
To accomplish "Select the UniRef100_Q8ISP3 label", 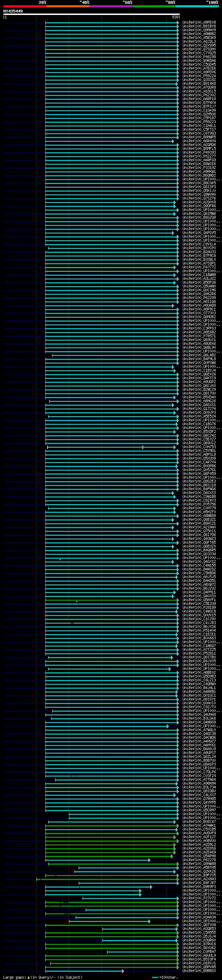I will click(199, 187).
